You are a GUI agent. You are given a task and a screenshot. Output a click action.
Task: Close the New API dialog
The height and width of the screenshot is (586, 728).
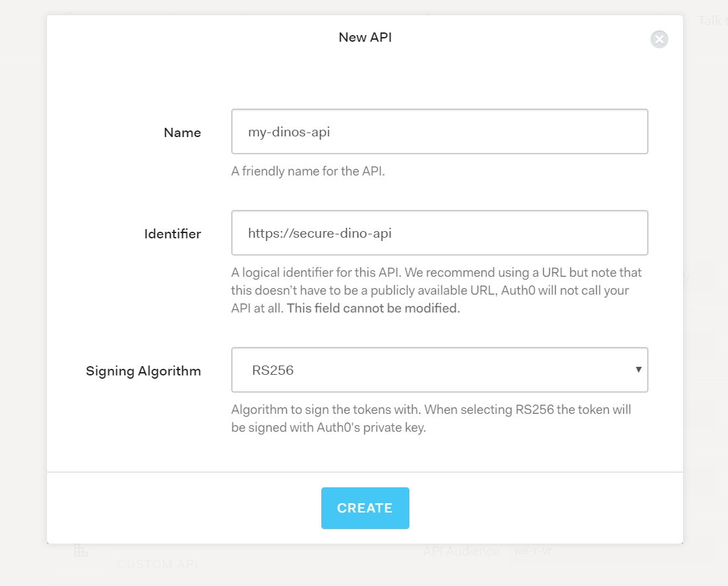(x=659, y=39)
